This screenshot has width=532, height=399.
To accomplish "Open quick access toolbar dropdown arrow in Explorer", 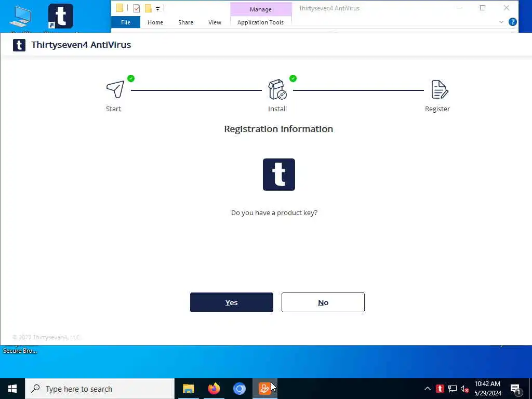I will click(158, 8).
